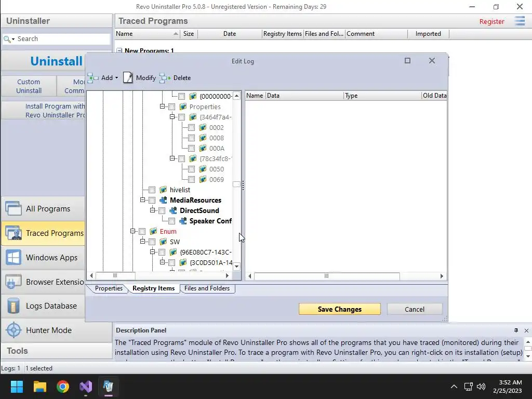Open the hamburger menu icon beside Register
Viewport: 532px width, 399px height.
520,21
